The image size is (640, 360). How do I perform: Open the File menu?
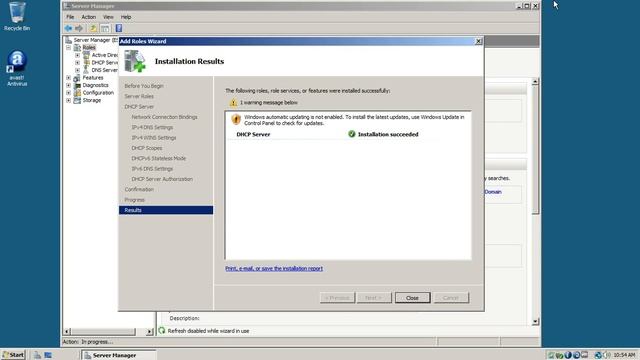[70, 17]
